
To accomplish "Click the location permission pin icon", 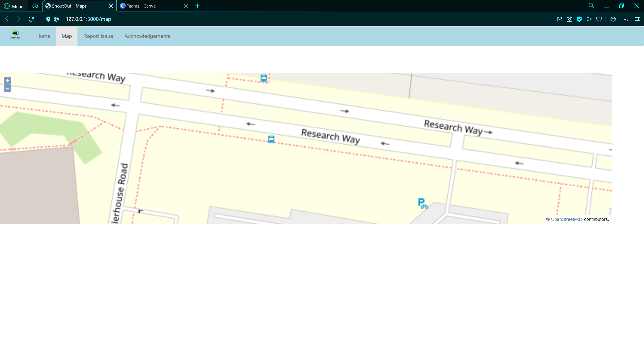I will click(x=48, y=19).
